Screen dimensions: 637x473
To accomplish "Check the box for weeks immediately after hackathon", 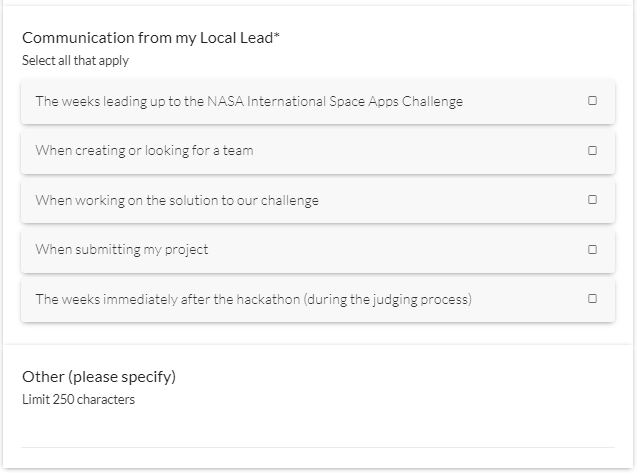I will [x=592, y=299].
